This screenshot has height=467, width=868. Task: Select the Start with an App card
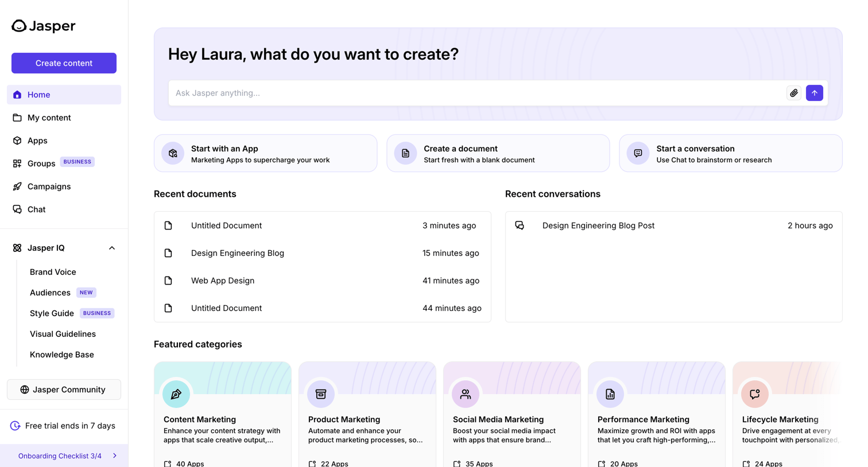coord(265,153)
